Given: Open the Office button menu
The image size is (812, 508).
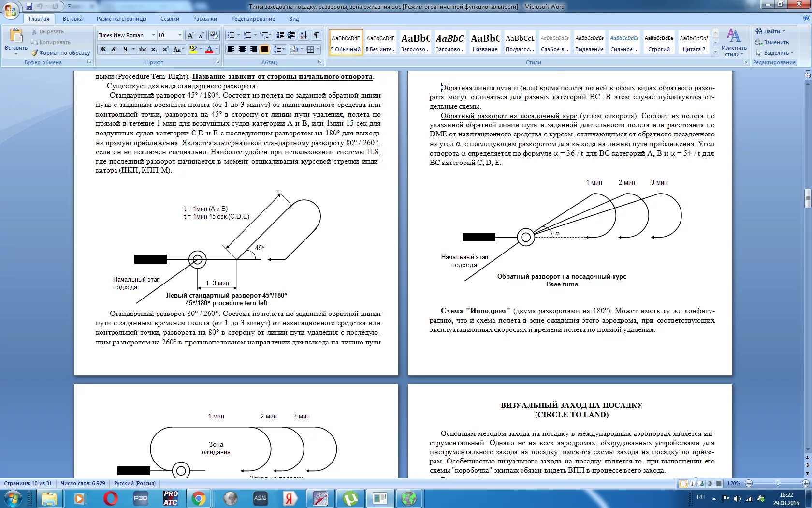Looking at the screenshot, I should (x=11, y=11).
